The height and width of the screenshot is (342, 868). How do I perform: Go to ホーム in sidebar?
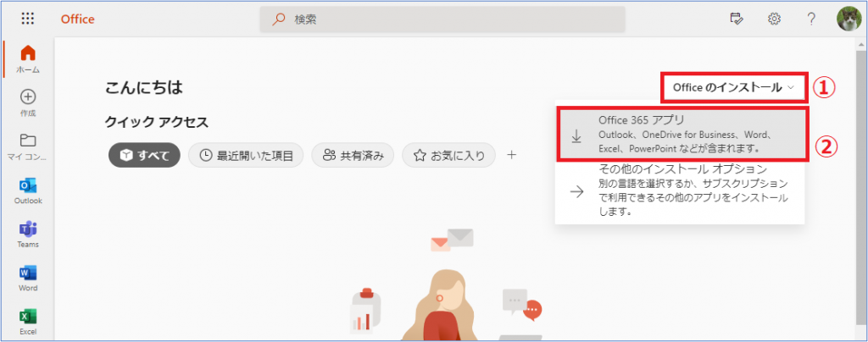[28, 59]
